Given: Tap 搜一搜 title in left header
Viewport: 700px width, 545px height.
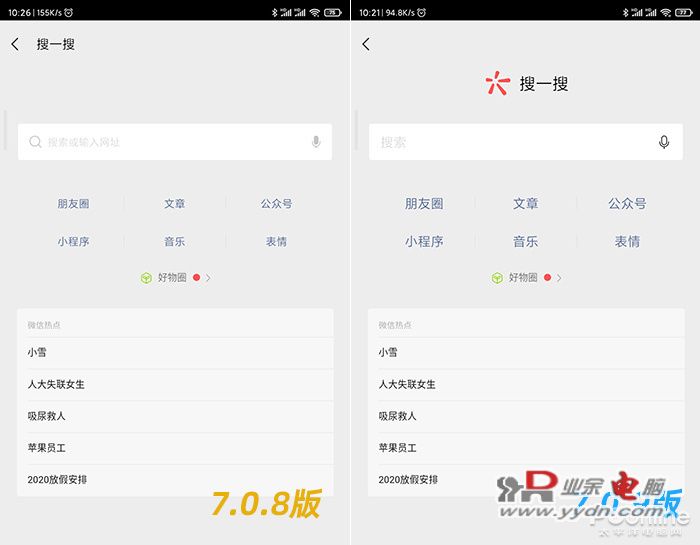Looking at the screenshot, I should pos(56,44).
